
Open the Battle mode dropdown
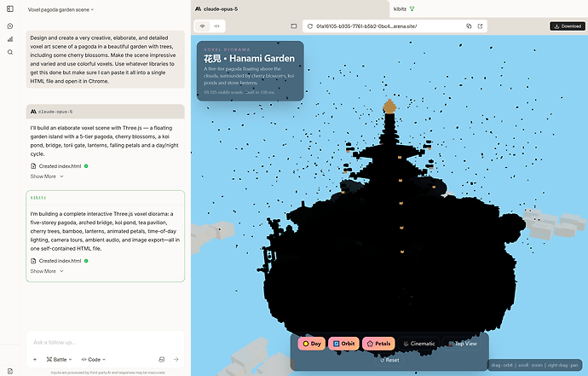pos(60,360)
